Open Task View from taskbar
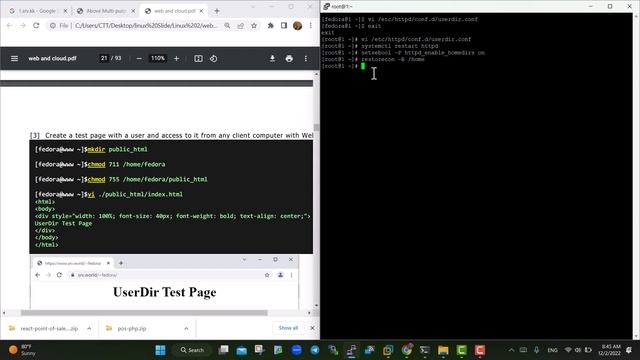This screenshot has height=360, width=640. (223, 350)
